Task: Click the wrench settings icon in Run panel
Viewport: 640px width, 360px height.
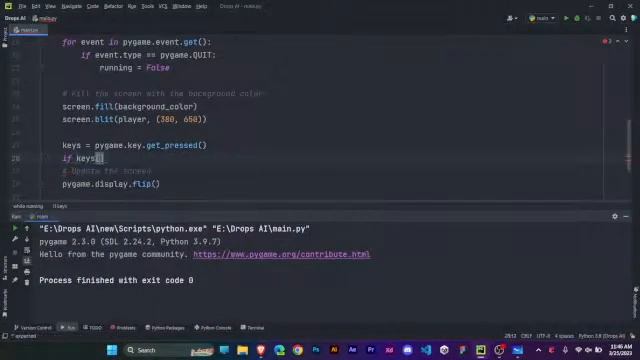Action: tap(15, 239)
